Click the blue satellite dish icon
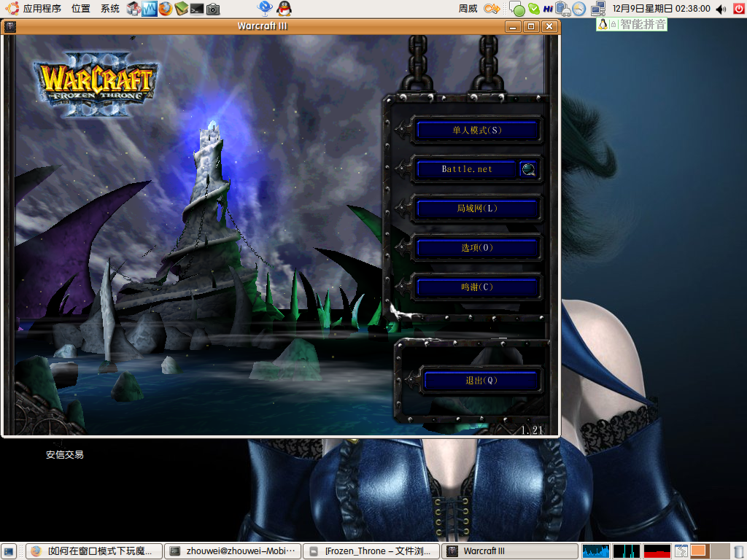Image resolution: width=747 pixels, height=560 pixels. click(264, 8)
